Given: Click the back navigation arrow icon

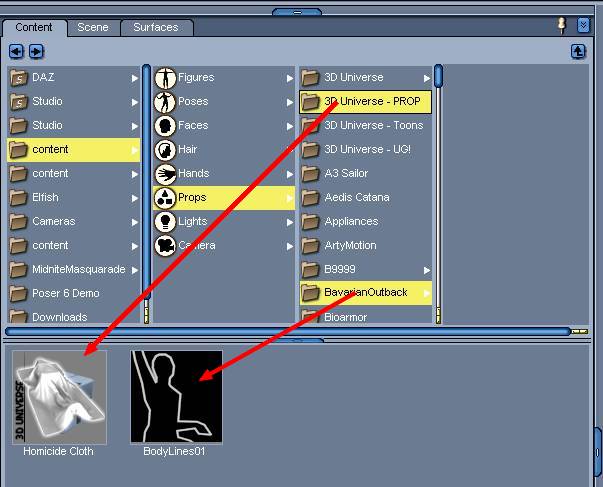Looking at the screenshot, I should [16, 51].
